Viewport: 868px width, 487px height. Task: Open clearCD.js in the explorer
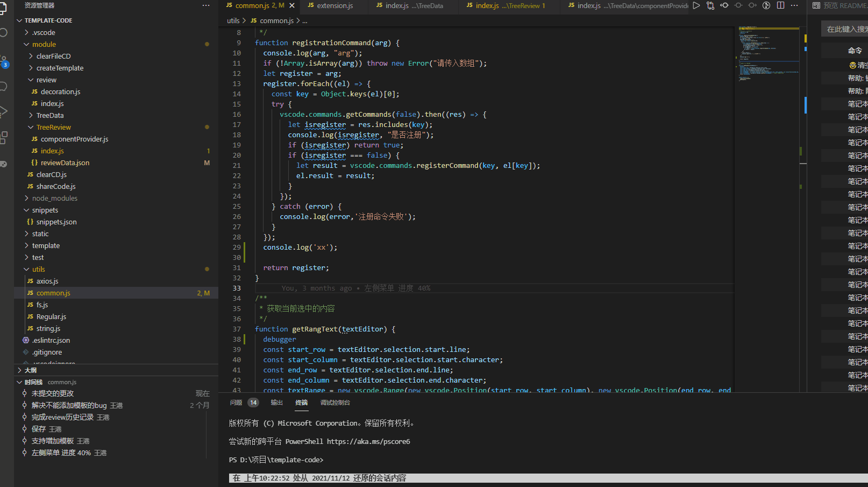point(52,174)
